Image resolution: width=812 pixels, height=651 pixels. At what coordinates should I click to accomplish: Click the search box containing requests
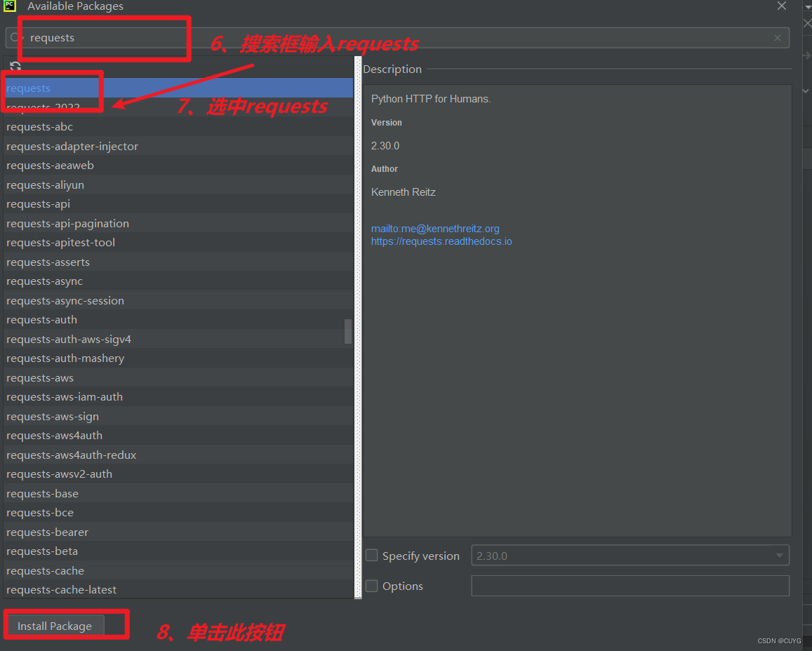coord(397,38)
